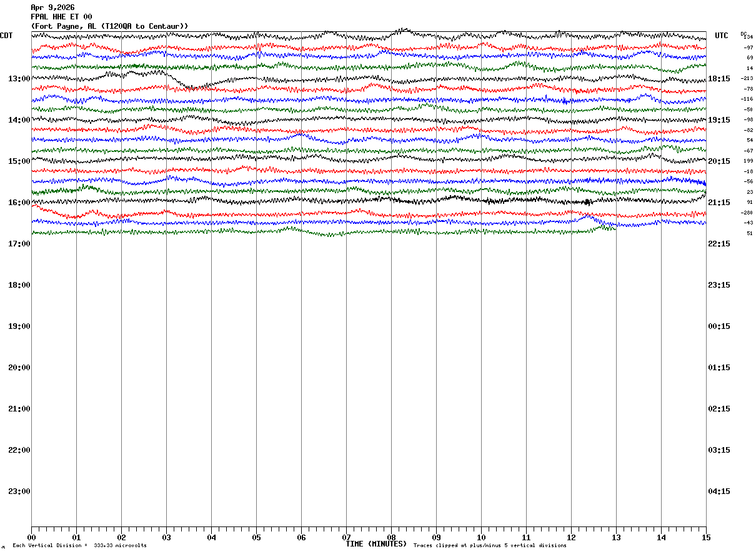Click the DC offset value -67
756x554 pixels.
click(x=749, y=151)
